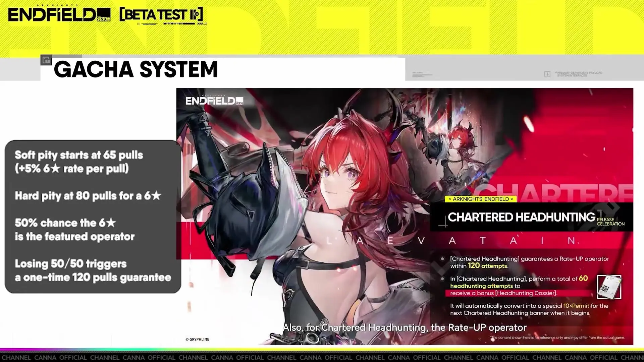
Task: Click the Canna Official Channel ticker bar
Action: 322,358
